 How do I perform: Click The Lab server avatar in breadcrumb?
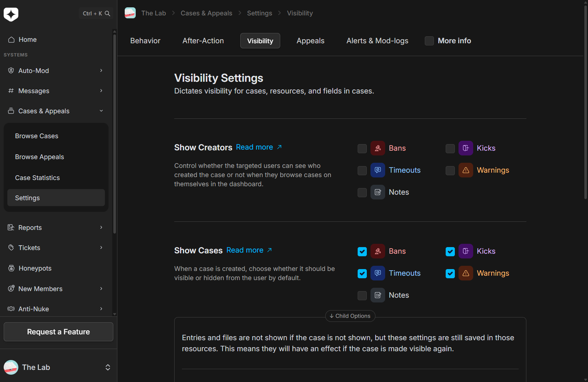click(x=130, y=13)
